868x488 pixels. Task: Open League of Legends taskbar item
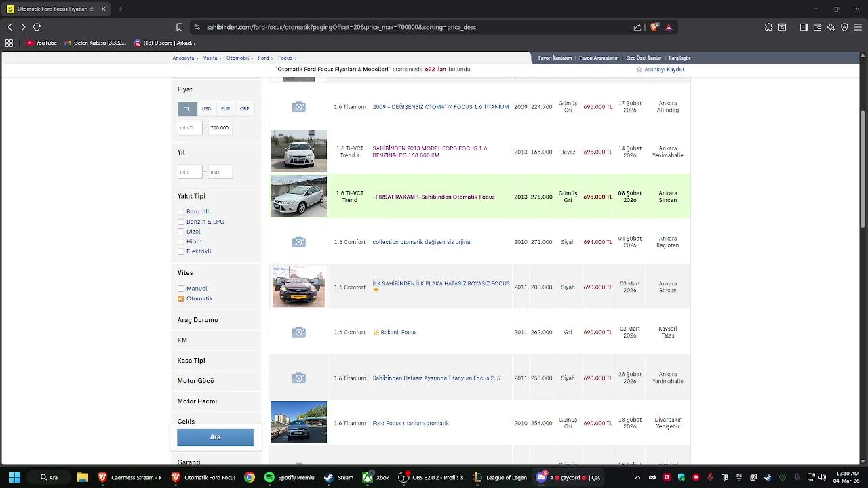[x=500, y=477]
